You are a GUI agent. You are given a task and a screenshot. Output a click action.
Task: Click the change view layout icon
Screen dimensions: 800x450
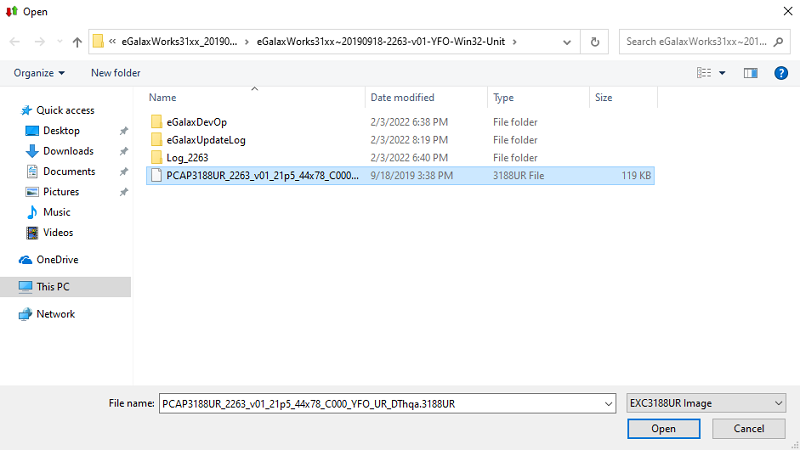click(703, 73)
